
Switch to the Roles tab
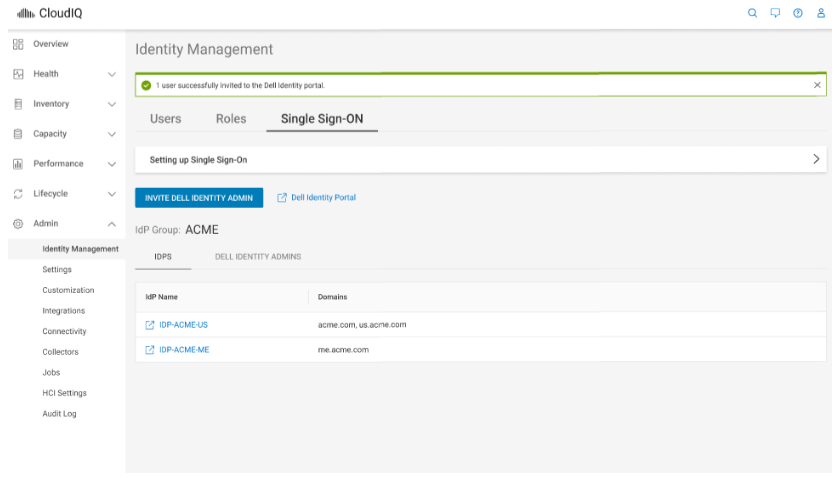click(231, 119)
